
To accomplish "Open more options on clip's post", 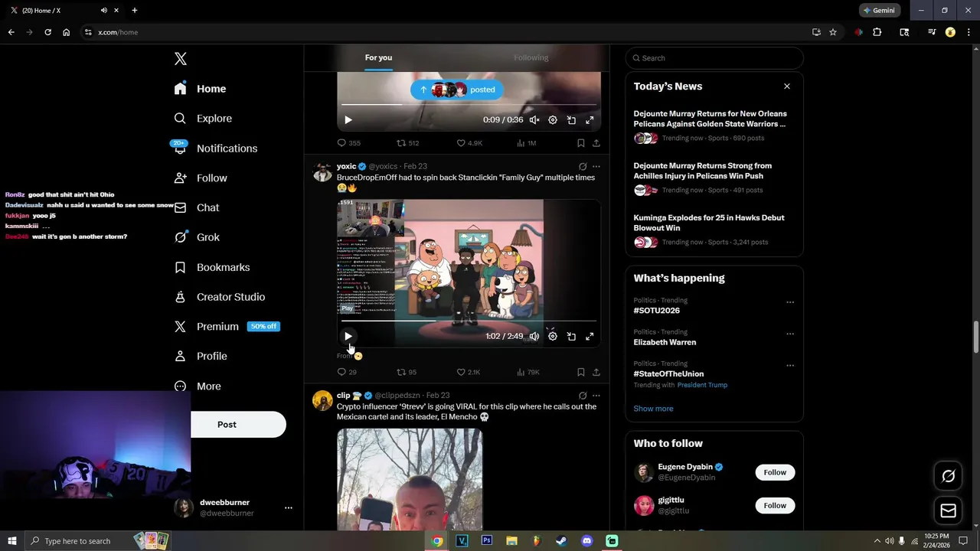I will click(596, 396).
